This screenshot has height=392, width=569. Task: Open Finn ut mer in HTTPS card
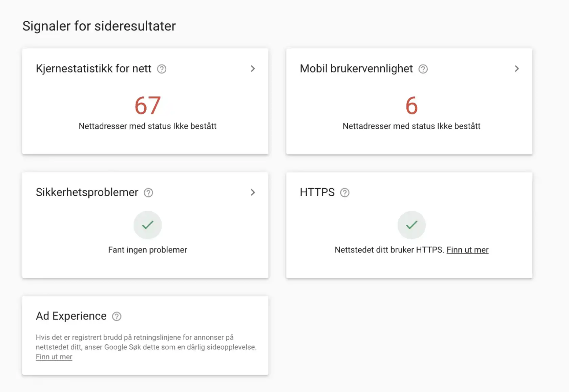467,250
